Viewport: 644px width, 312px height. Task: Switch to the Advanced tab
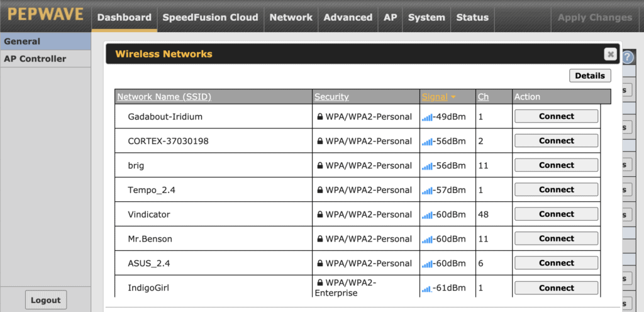pyautogui.click(x=348, y=17)
